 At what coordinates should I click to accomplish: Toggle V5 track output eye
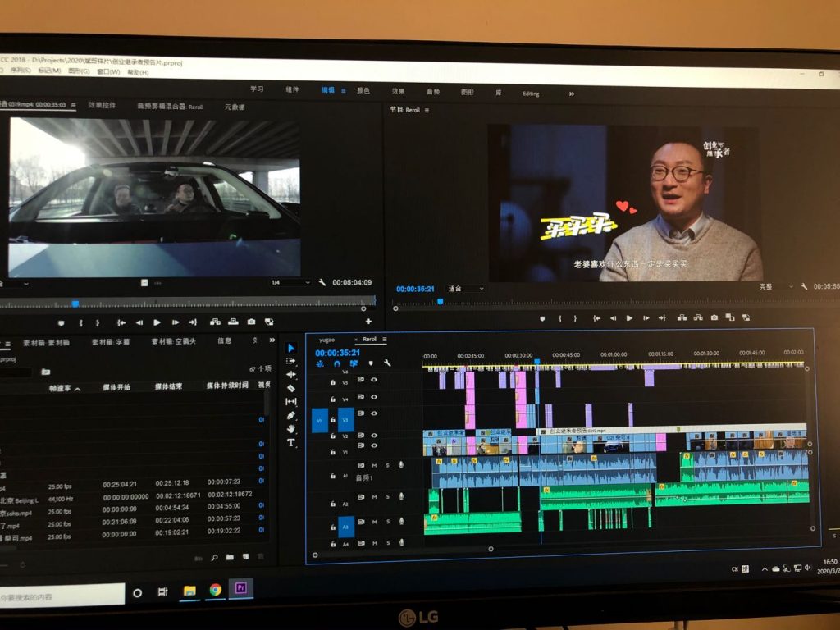point(374,380)
